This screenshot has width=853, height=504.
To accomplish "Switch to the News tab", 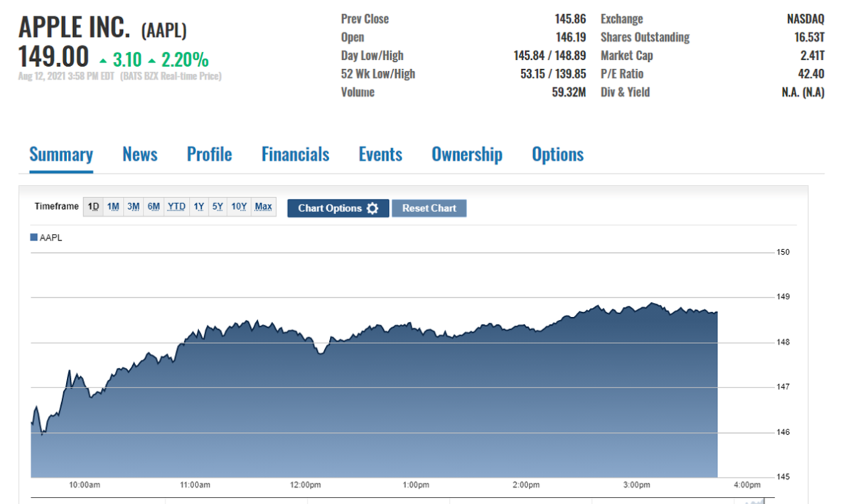I will (x=140, y=154).
